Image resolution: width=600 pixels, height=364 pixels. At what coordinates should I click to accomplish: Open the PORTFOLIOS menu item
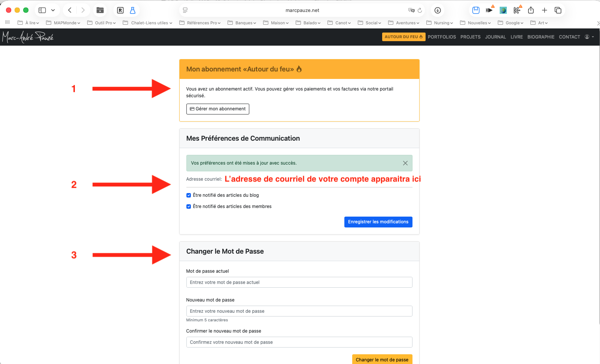click(442, 37)
